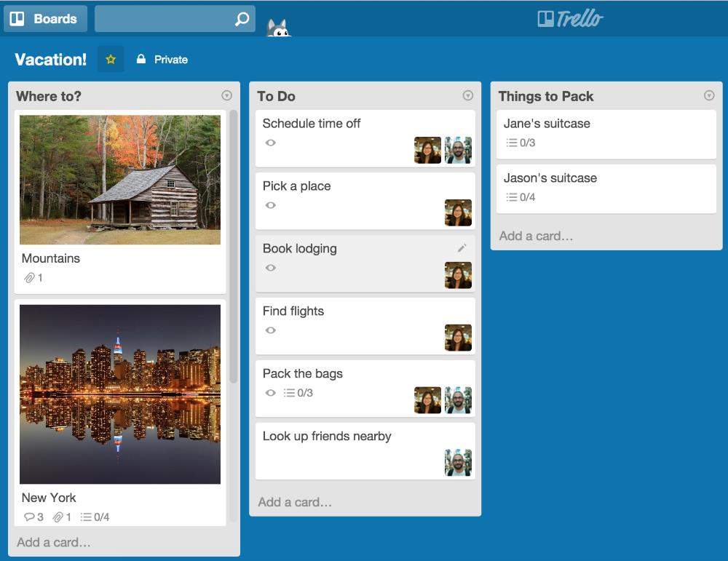
Task: Open the Private visibility menu
Action: click(162, 60)
